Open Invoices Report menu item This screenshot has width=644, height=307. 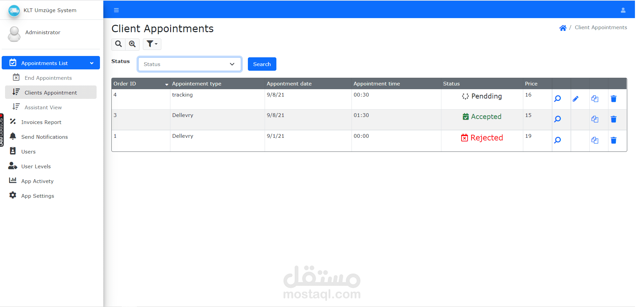51,122
